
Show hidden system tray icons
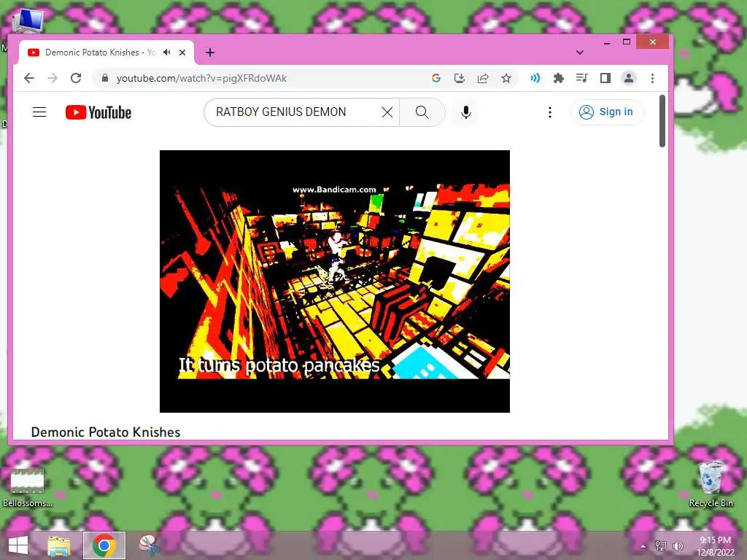pos(643,546)
